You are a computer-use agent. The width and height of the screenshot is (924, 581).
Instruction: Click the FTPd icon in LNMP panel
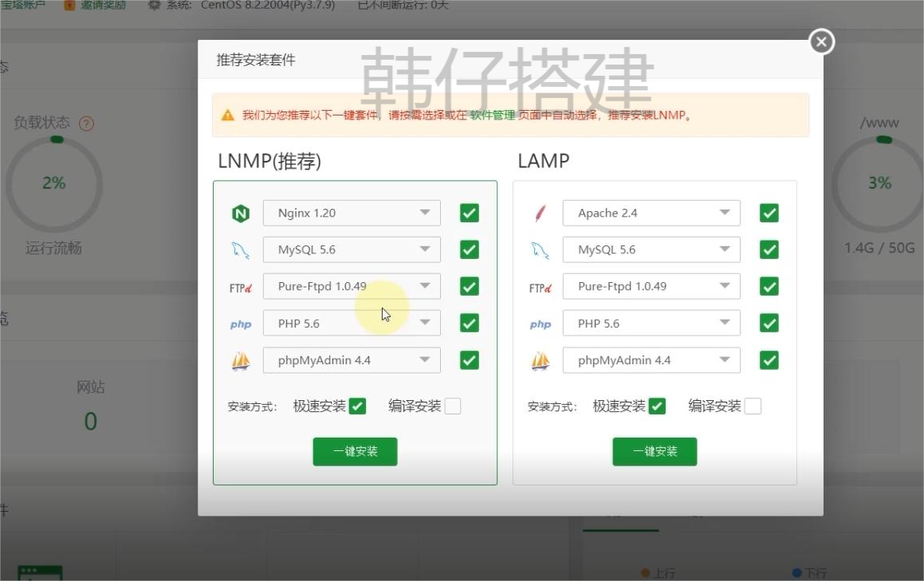click(241, 288)
